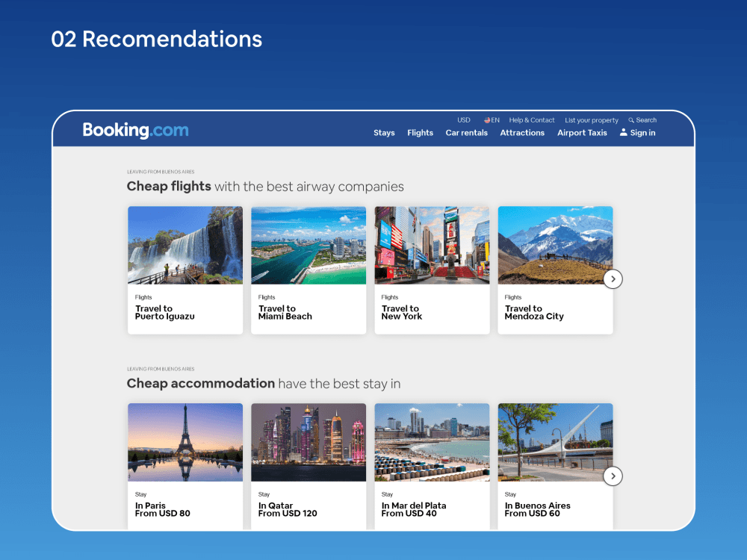
Task: Click "Travel to Miami Beach" title
Action: pos(285,312)
